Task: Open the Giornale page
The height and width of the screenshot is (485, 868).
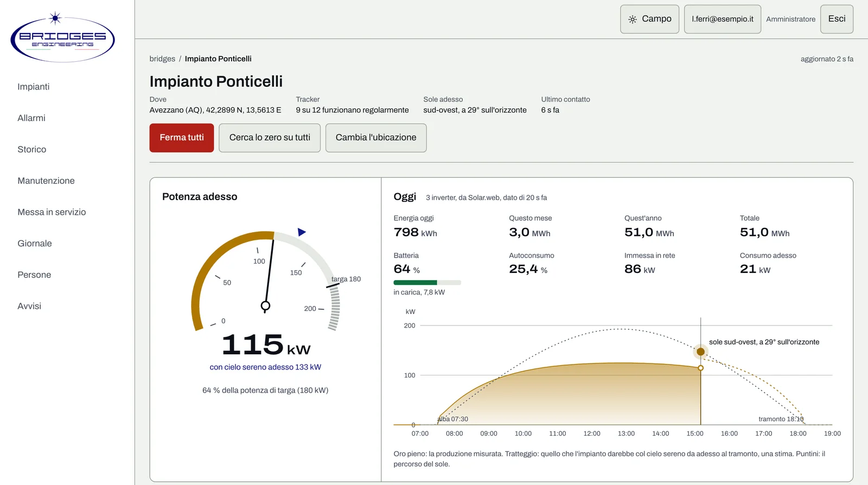Action: click(35, 244)
